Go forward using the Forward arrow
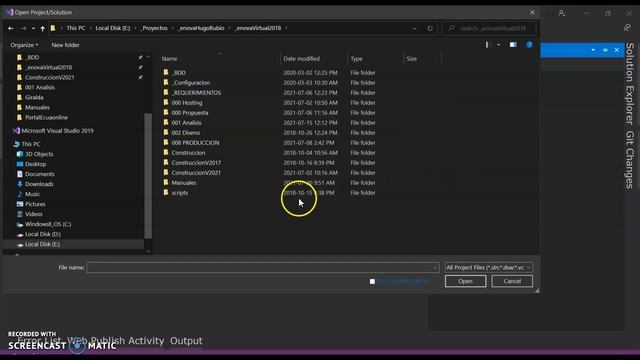This screenshot has height=360, width=640. (x=23, y=28)
